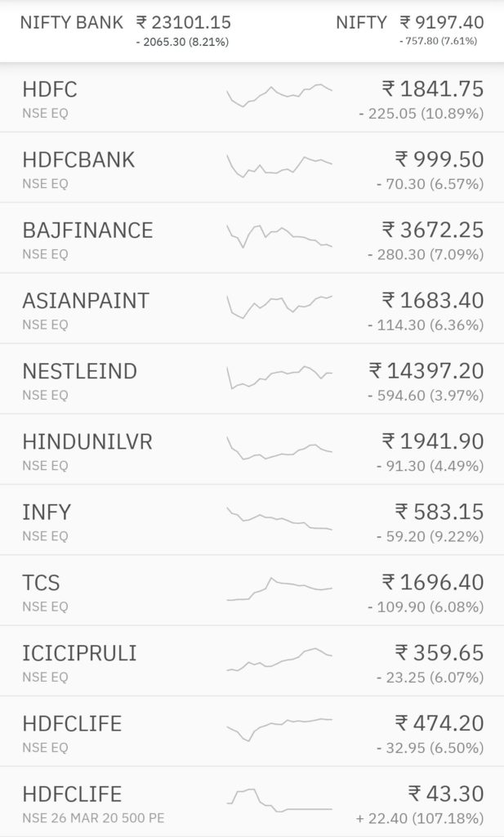
Task: Select the ASIANPAINT stock name
Action: point(86,301)
